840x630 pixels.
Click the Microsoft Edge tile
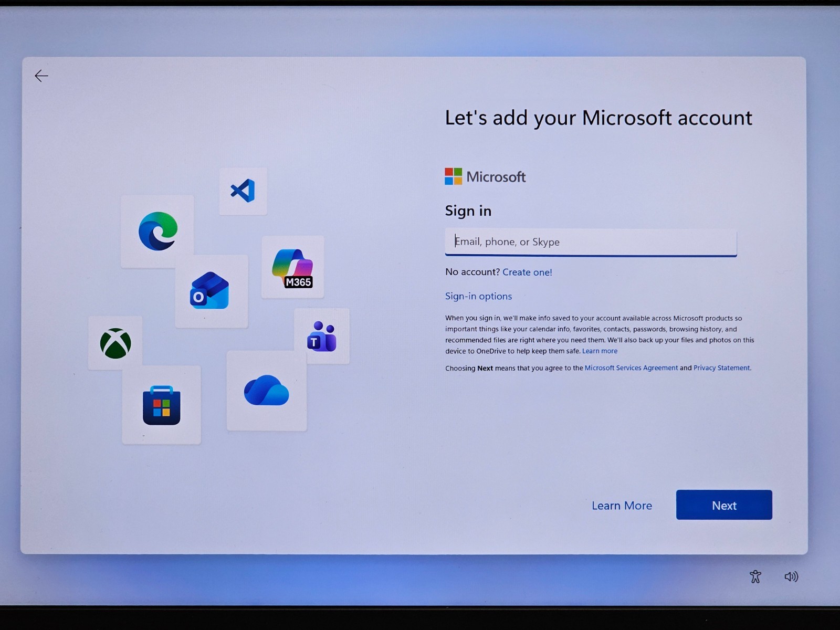157,232
